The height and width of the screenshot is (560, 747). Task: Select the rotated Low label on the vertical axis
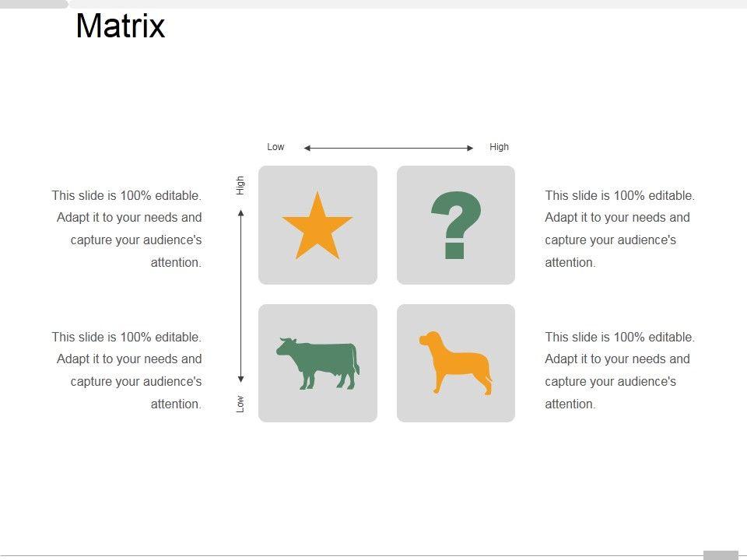coord(240,404)
